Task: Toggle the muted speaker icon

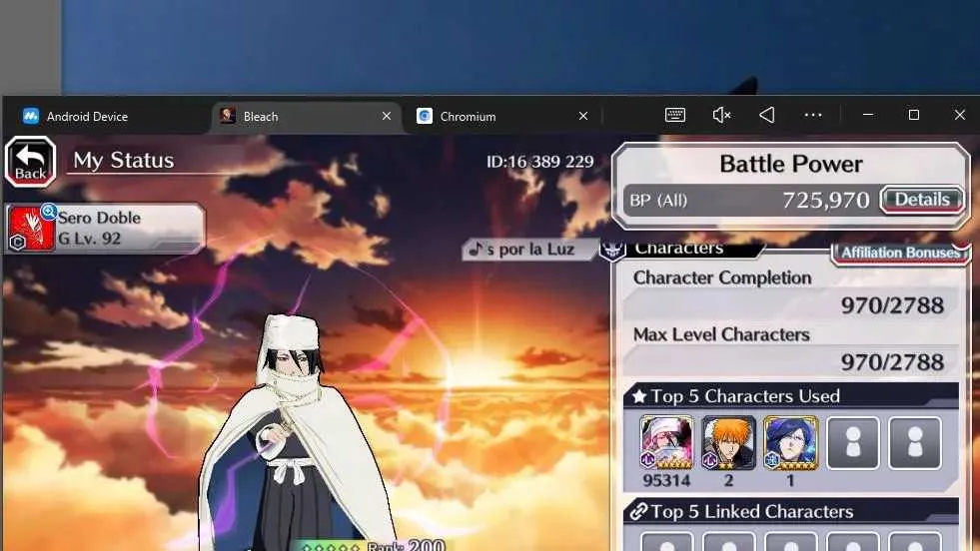Action: [x=721, y=115]
